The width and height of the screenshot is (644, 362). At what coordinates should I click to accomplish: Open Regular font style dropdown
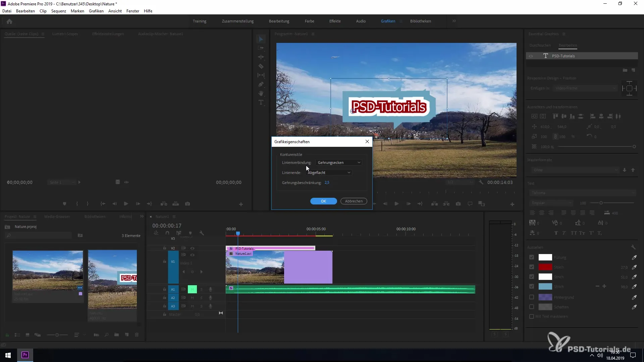551,203
